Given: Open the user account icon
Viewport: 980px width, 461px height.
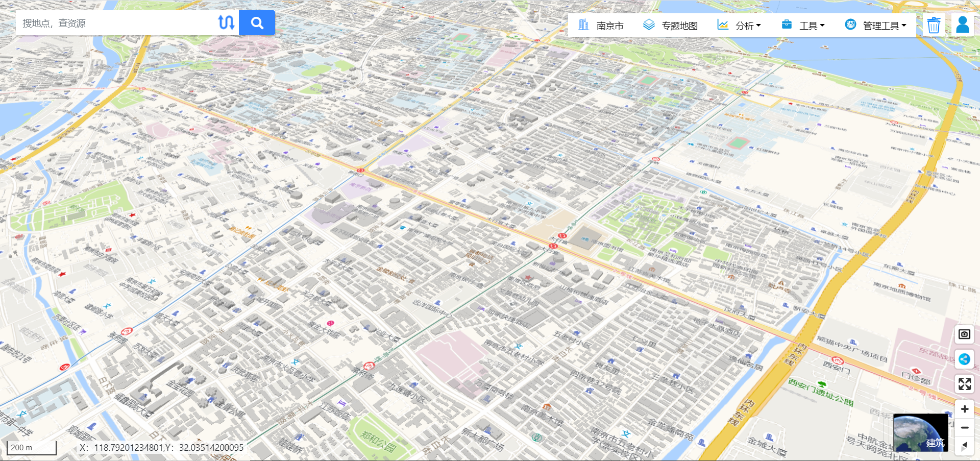Looking at the screenshot, I should click(963, 25).
